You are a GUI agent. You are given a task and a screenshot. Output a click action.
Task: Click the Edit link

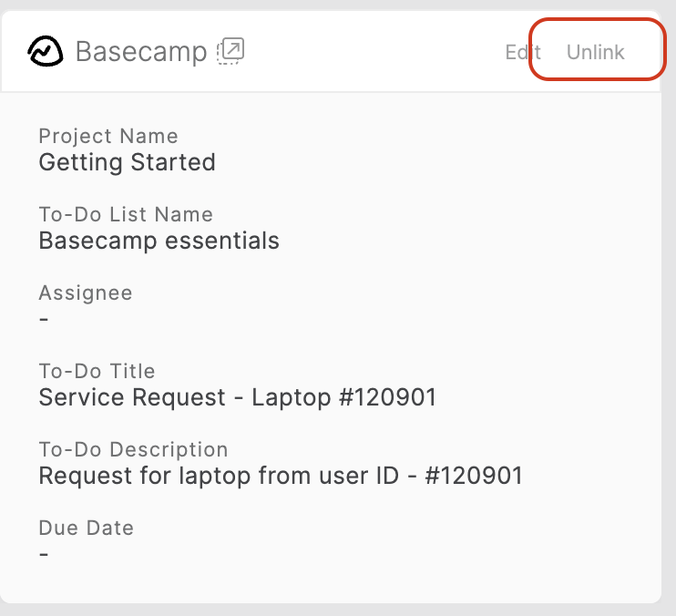(x=522, y=52)
